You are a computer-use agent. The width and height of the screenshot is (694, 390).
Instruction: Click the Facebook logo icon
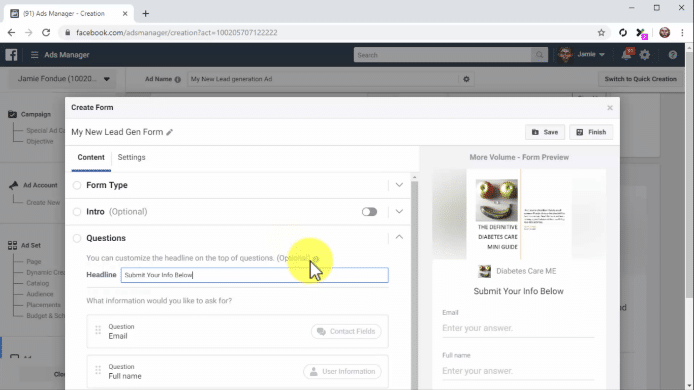click(x=11, y=55)
